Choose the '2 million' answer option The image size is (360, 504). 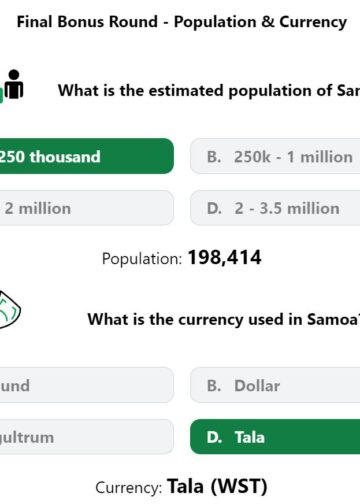pos(86,208)
